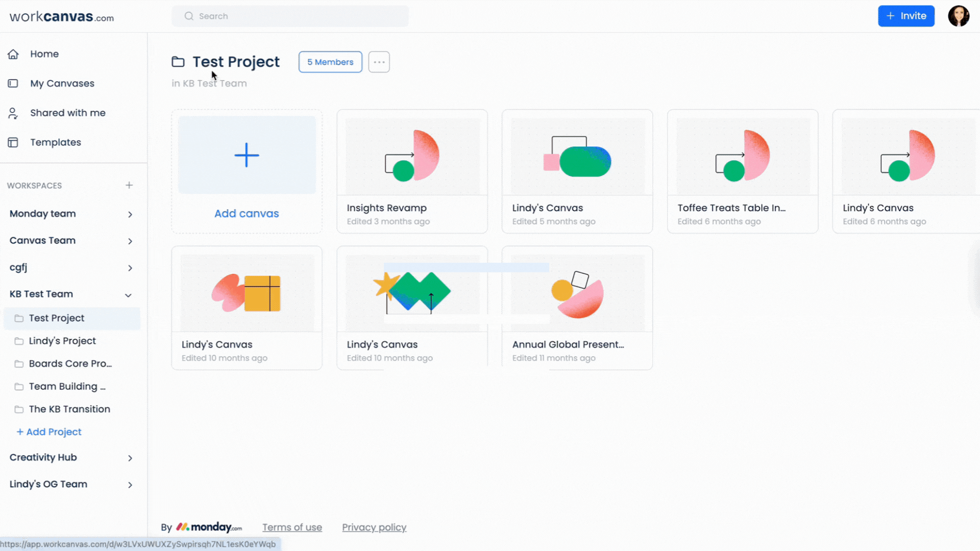Open Templates section
The height and width of the screenshot is (551, 980).
(x=56, y=143)
